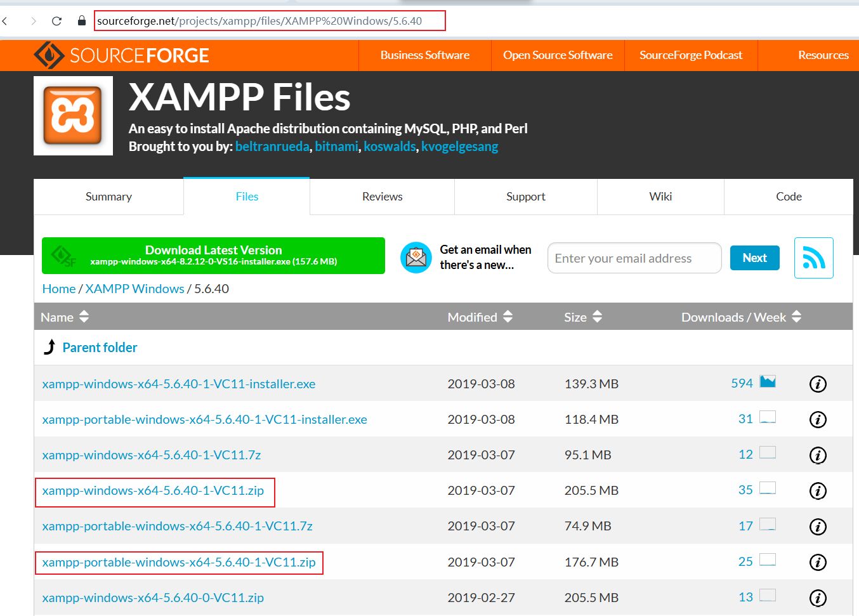The image size is (859, 616).
Task: Open the Open Source Software menu
Action: (x=558, y=55)
